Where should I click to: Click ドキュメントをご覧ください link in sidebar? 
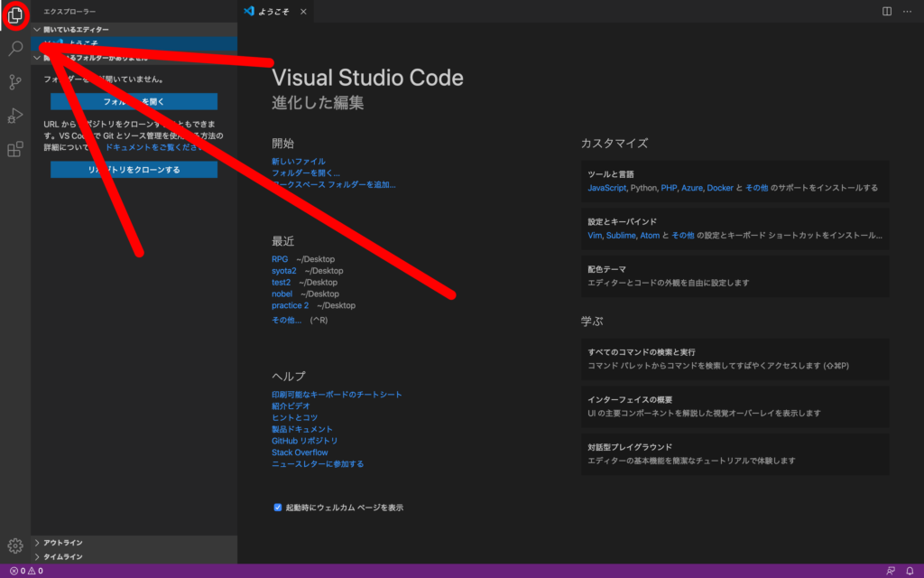coord(154,147)
